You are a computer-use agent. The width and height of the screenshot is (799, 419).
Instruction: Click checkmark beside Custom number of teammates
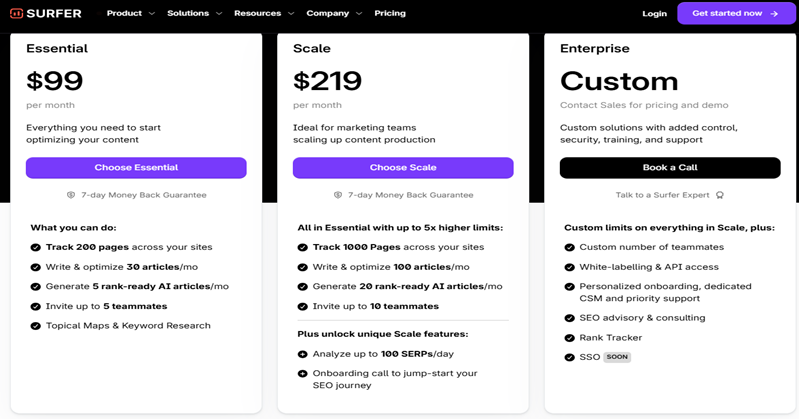(570, 247)
